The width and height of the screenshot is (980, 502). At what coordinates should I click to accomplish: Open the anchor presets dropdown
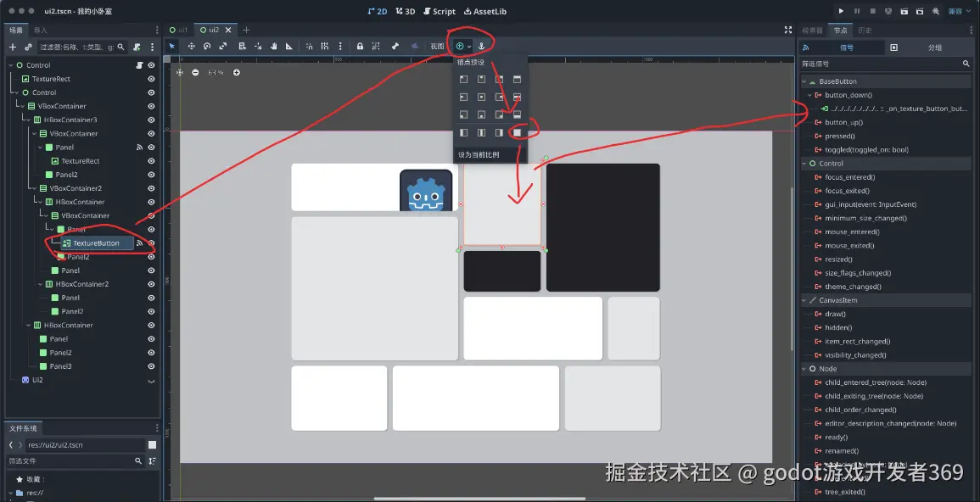[x=463, y=46]
